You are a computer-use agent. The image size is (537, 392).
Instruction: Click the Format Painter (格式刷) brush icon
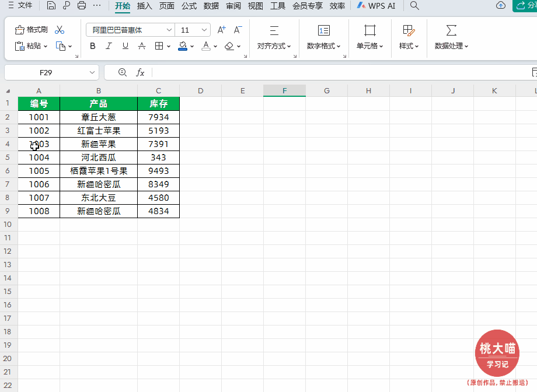(x=19, y=30)
